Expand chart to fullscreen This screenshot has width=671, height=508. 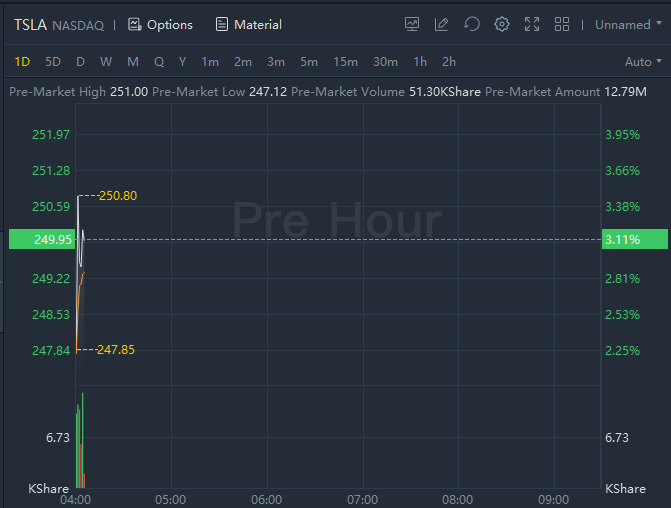point(532,24)
